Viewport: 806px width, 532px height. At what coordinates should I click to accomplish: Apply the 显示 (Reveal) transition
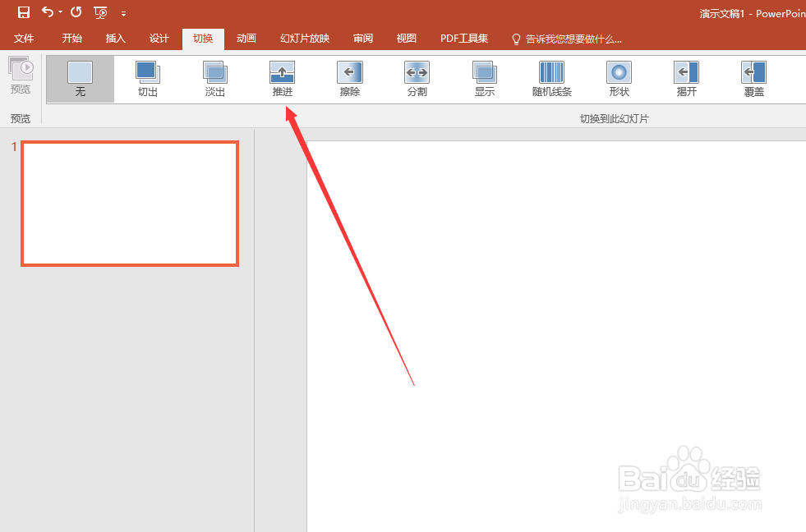coord(484,79)
